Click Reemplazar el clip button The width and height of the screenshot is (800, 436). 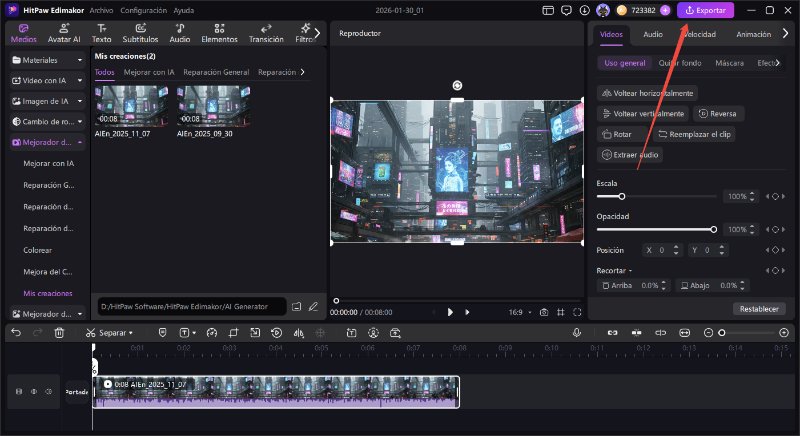coord(694,134)
